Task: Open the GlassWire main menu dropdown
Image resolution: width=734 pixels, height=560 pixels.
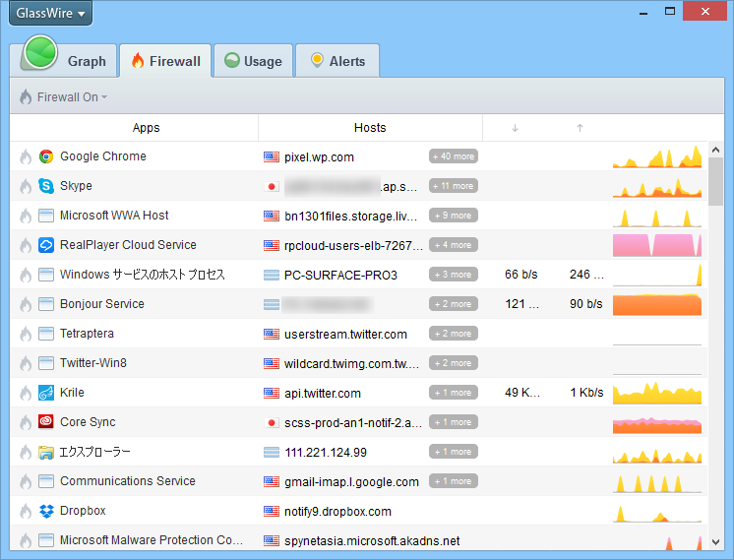Action: [x=50, y=13]
